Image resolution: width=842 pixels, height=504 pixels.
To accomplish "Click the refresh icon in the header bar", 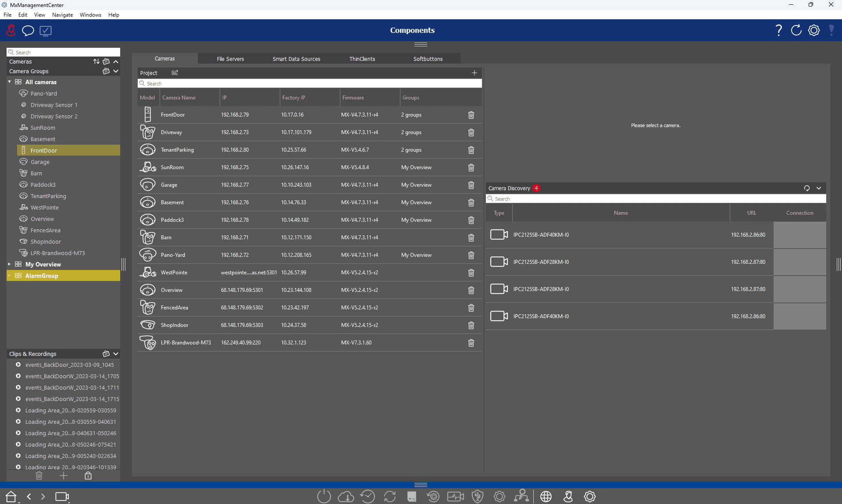I will coord(796,30).
